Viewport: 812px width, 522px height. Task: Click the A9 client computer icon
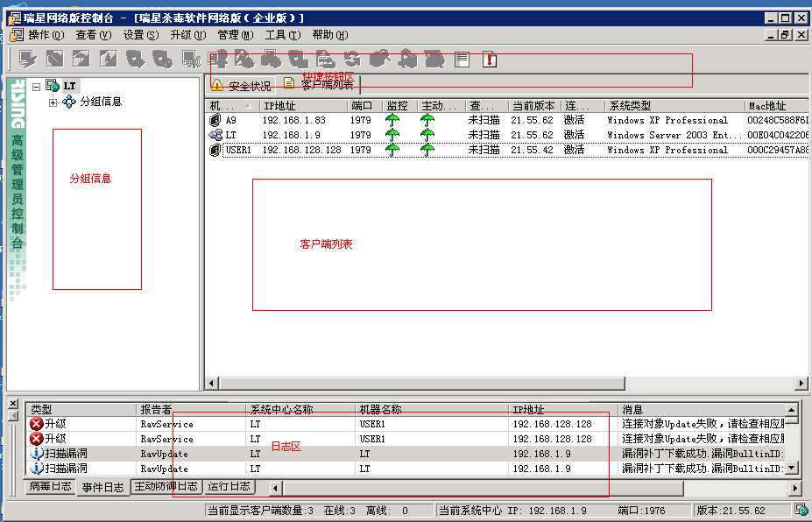[x=215, y=120]
